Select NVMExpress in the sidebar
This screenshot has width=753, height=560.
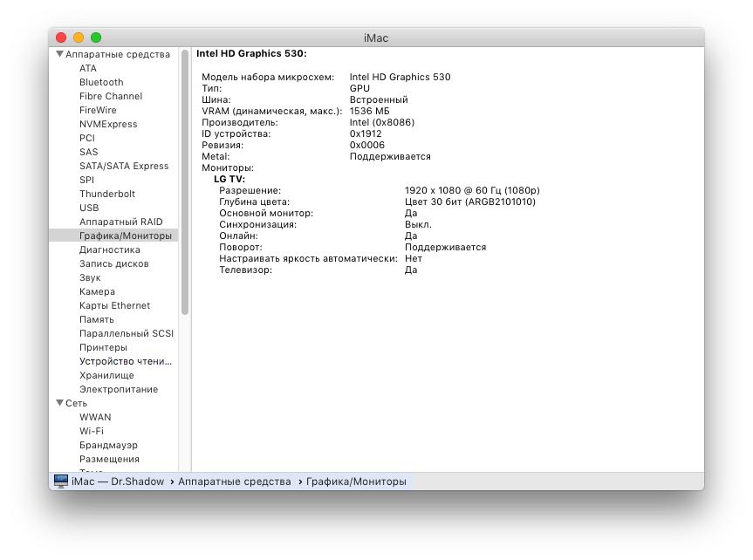(108, 124)
